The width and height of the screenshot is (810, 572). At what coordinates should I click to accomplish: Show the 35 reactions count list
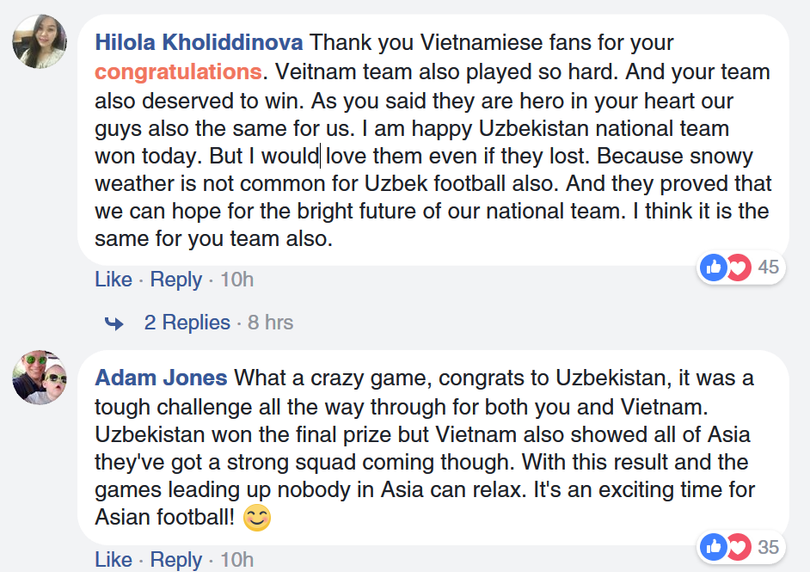tap(768, 546)
